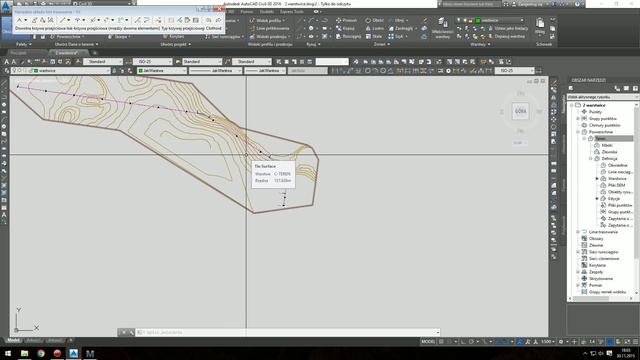This screenshot has width=640, height=360.
Task: Click Kopiuj (Copy) tool in ribbon
Action: tap(345, 28)
